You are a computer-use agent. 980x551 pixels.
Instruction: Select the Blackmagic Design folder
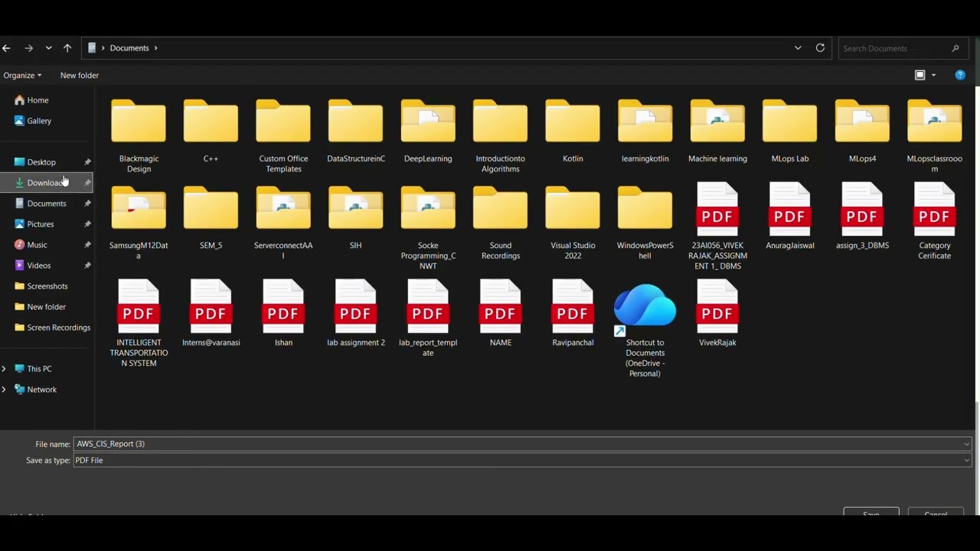139,135
